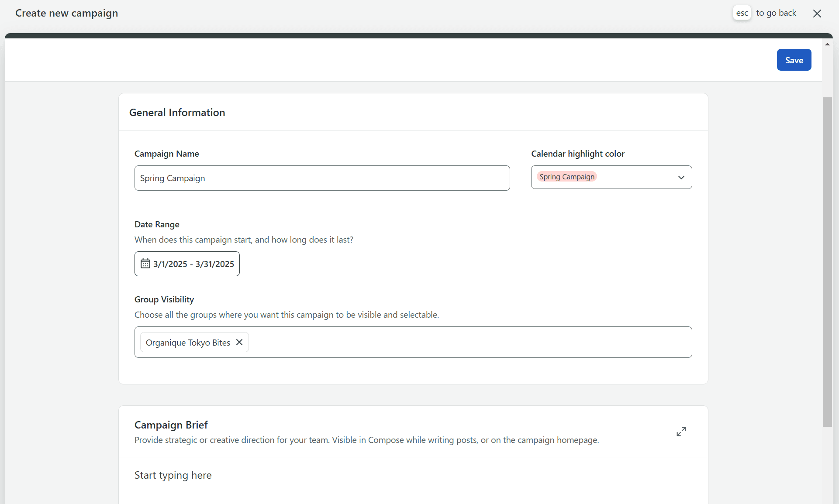Click the Save button
This screenshot has height=504, width=839.
tap(794, 60)
